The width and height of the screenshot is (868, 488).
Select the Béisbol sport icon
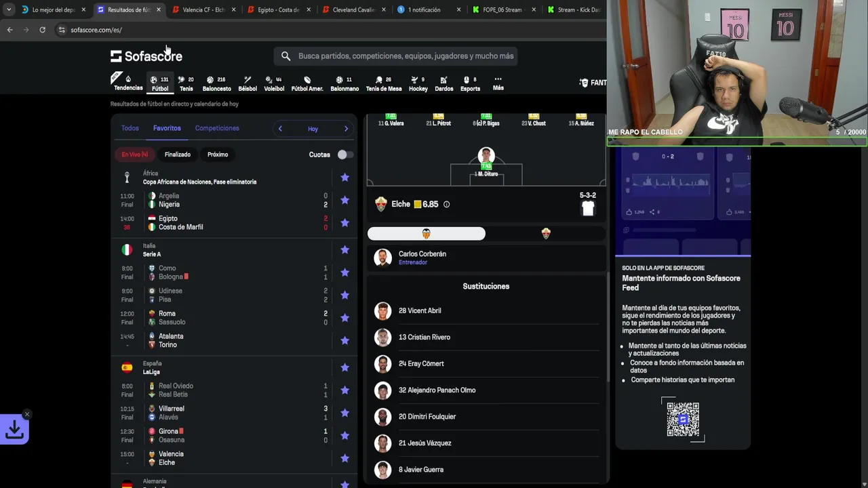coord(248,83)
